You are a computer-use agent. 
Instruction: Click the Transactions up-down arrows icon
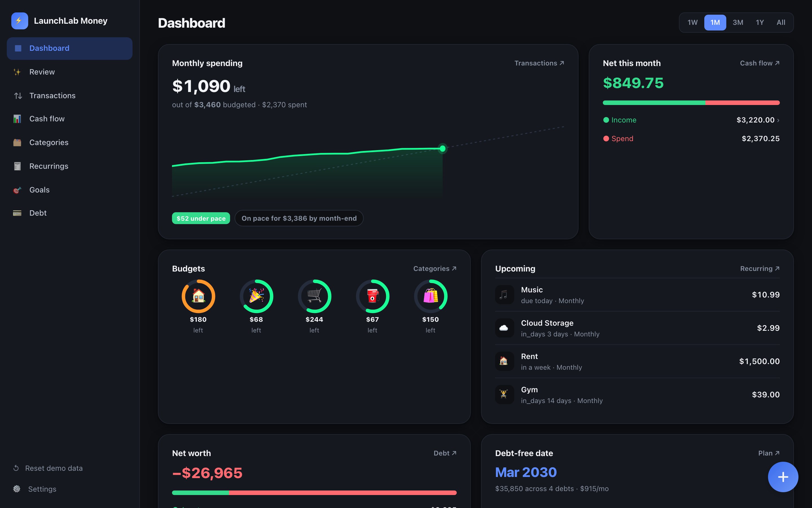pos(18,96)
